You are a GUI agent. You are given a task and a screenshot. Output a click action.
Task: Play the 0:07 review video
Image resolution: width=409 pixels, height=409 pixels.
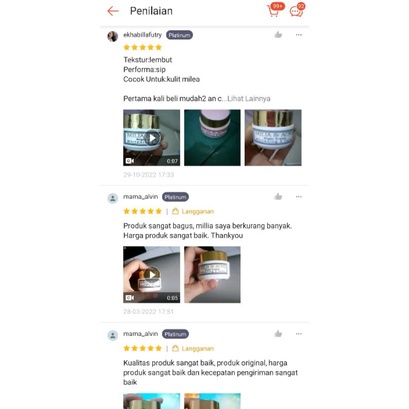152,138
